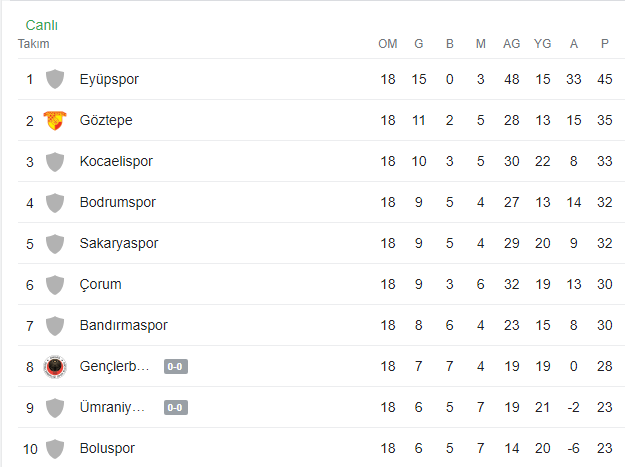Open the 0-0 live score badge for Ümraniyespor
The width and height of the screenshot is (625, 467).
[x=176, y=408]
